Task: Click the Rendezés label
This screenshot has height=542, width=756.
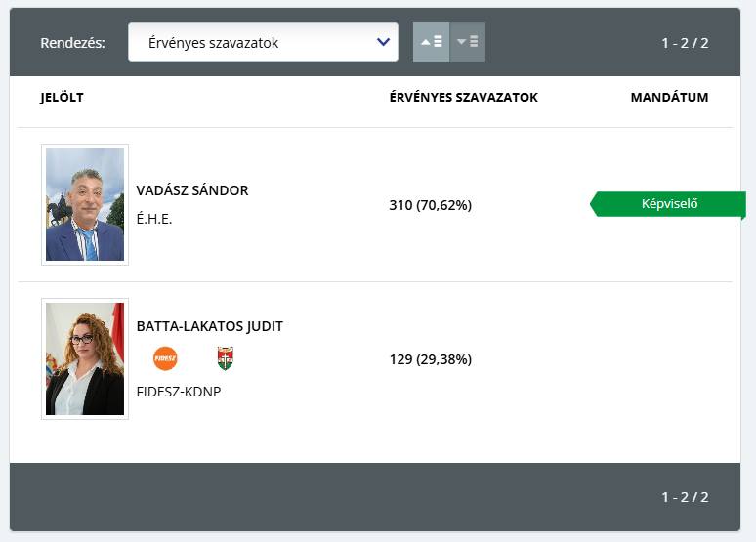Action: [73, 43]
